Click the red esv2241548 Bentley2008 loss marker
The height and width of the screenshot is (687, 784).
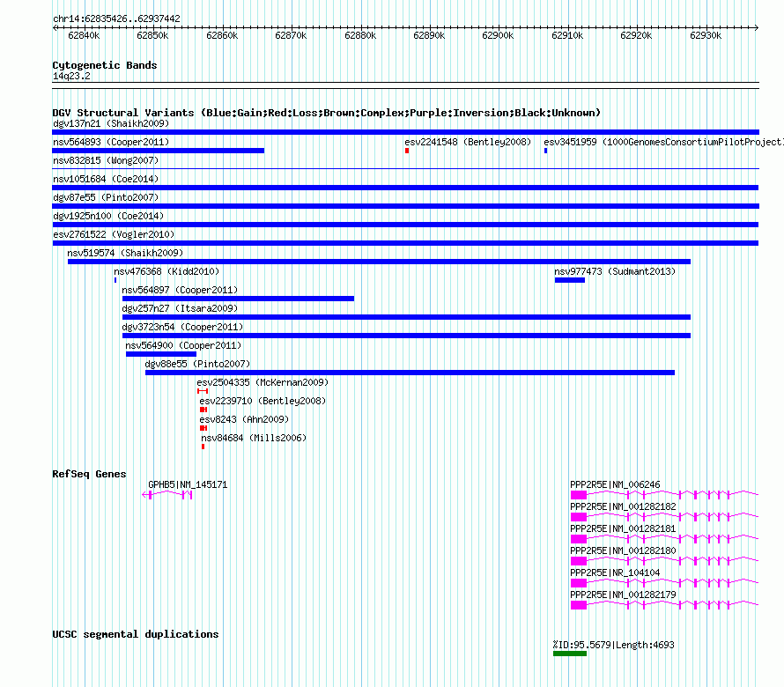[x=407, y=151]
